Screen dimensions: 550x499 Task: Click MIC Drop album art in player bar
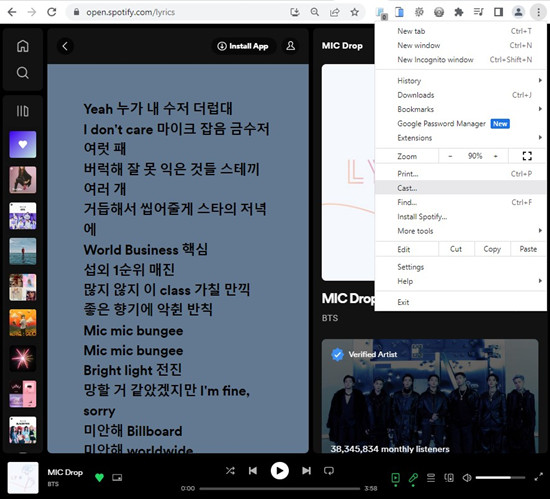tap(23, 478)
